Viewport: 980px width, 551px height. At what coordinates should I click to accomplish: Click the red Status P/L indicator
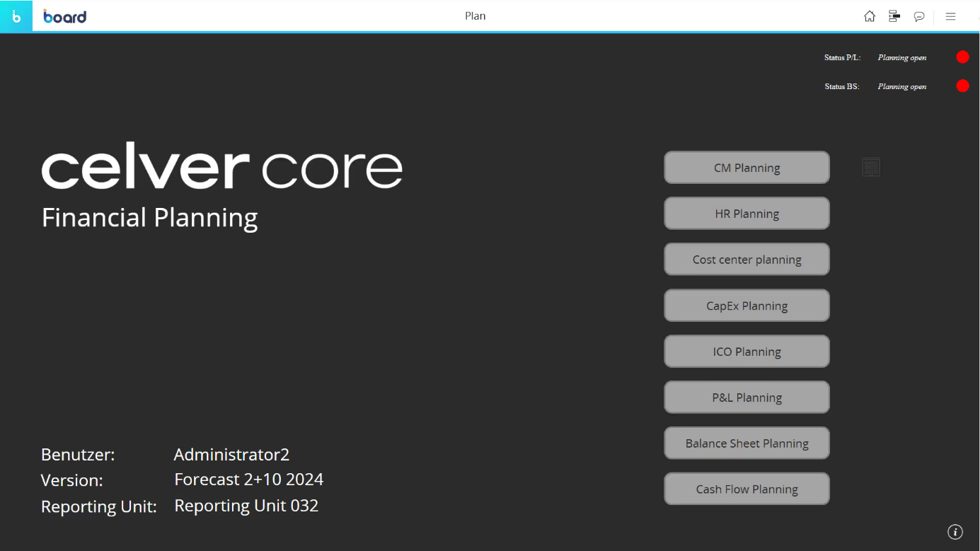coord(962,57)
